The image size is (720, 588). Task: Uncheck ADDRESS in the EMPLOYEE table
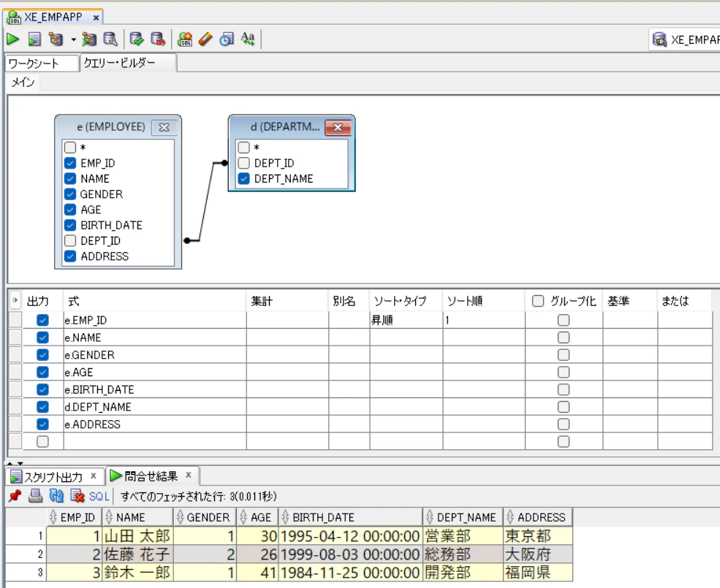click(x=70, y=256)
